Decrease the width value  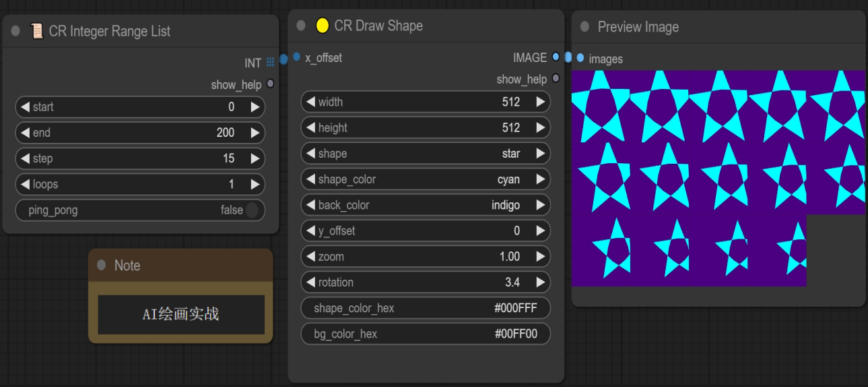coord(311,102)
